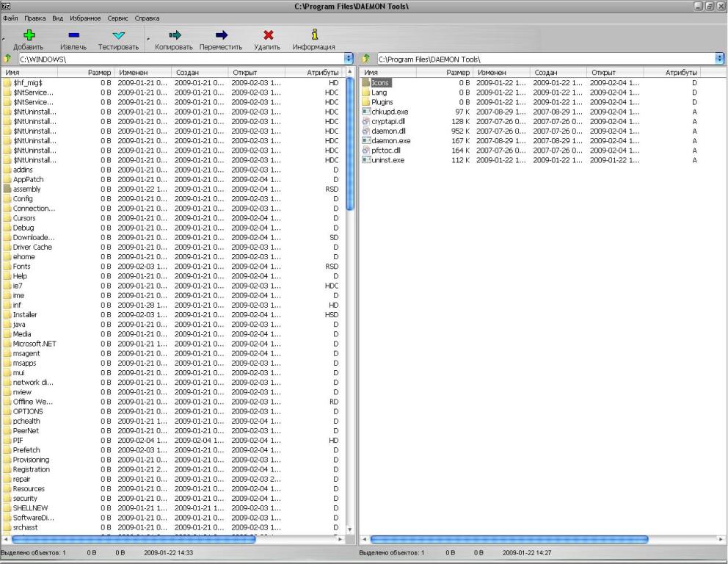
Task: Sort right panel by Создан column header
Action: tap(558, 73)
